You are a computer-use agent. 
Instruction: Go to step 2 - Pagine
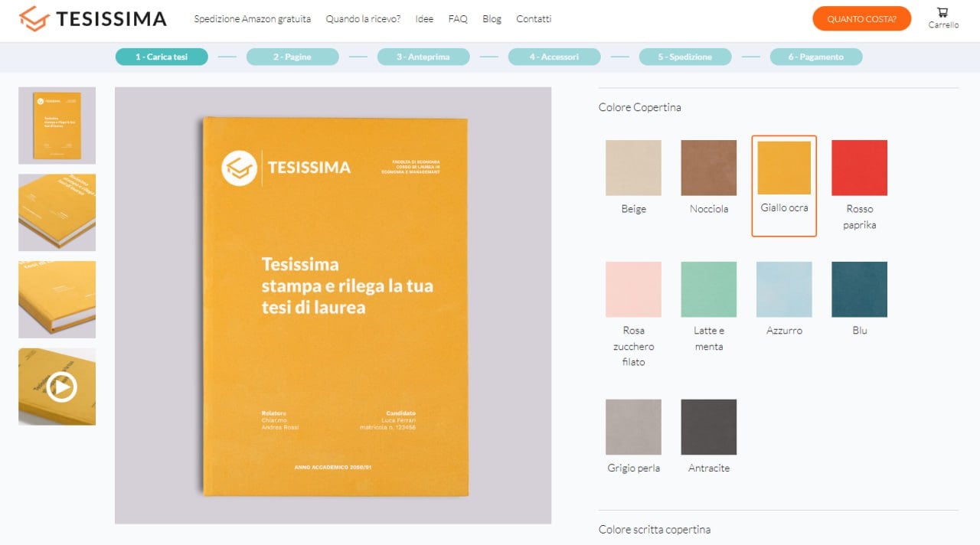(x=292, y=57)
